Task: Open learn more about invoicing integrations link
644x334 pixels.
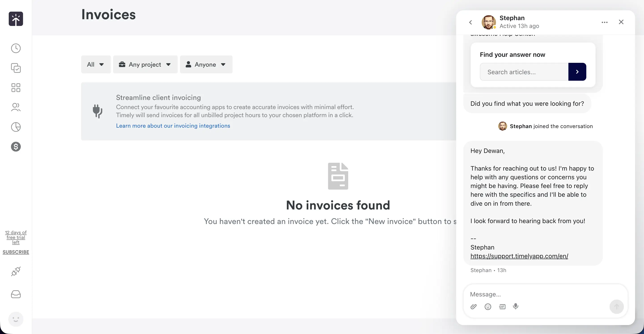Action: click(173, 126)
